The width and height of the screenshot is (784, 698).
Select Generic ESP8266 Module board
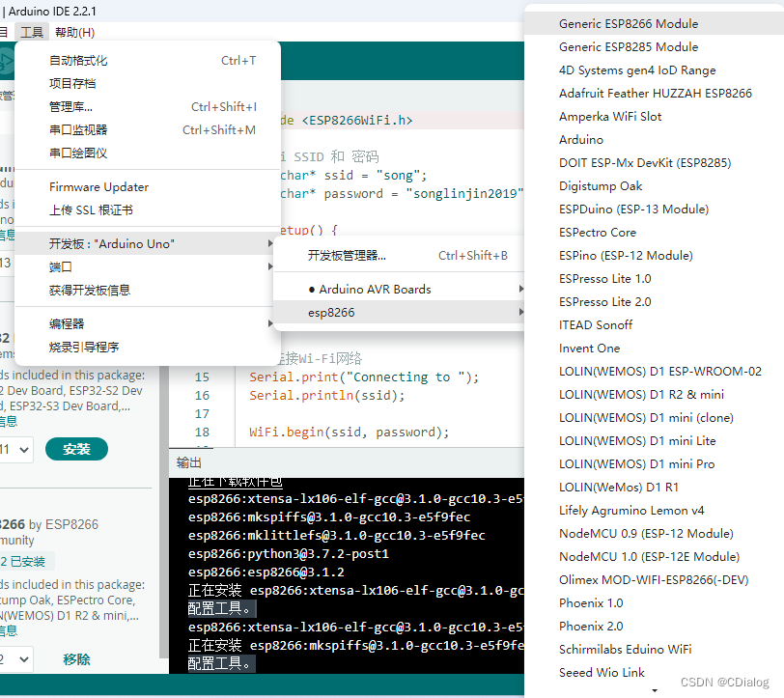(x=654, y=23)
